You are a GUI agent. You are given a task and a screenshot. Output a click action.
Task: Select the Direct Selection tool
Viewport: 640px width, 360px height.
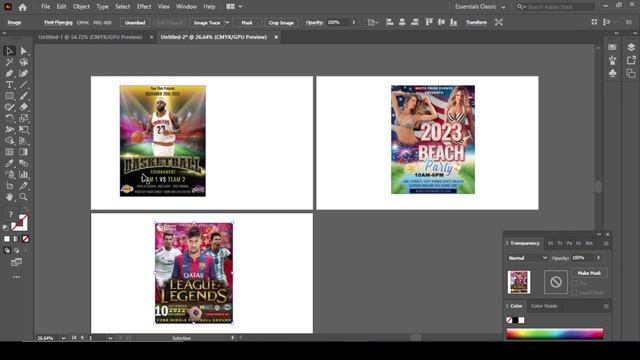(x=24, y=51)
